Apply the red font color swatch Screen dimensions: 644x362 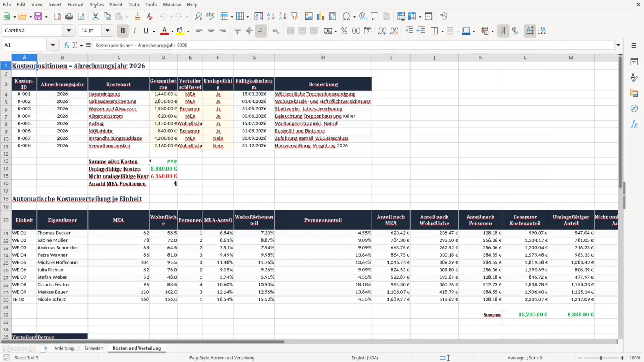click(165, 31)
